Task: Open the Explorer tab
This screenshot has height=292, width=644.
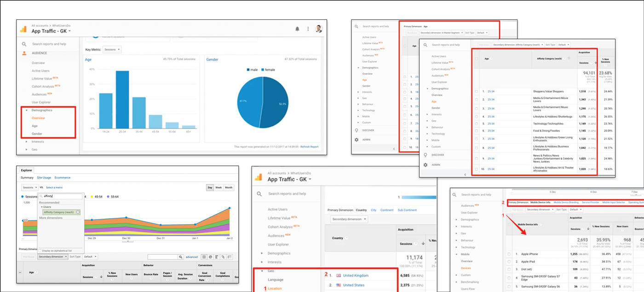Action: click(27, 170)
